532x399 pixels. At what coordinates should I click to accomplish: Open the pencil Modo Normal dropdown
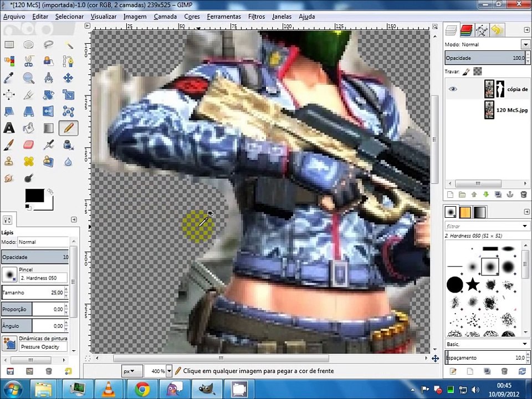coord(43,242)
